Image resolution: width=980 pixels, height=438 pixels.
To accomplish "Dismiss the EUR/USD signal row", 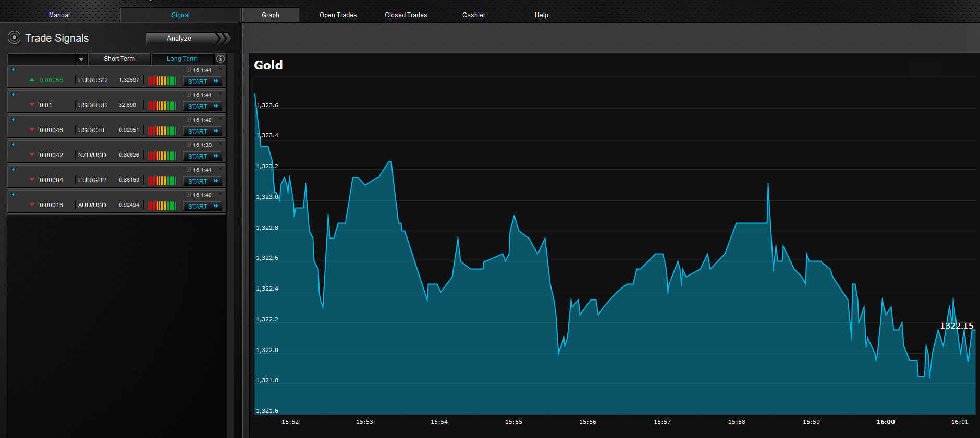I will 220,69.
